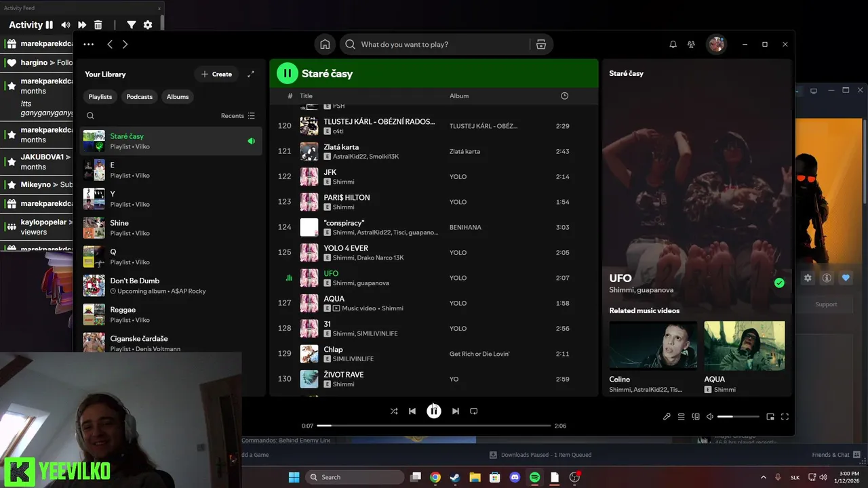The height and width of the screenshot is (488, 868).
Task: Filter library by Albums
Action: pyautogui.click(x=178, y=97)
